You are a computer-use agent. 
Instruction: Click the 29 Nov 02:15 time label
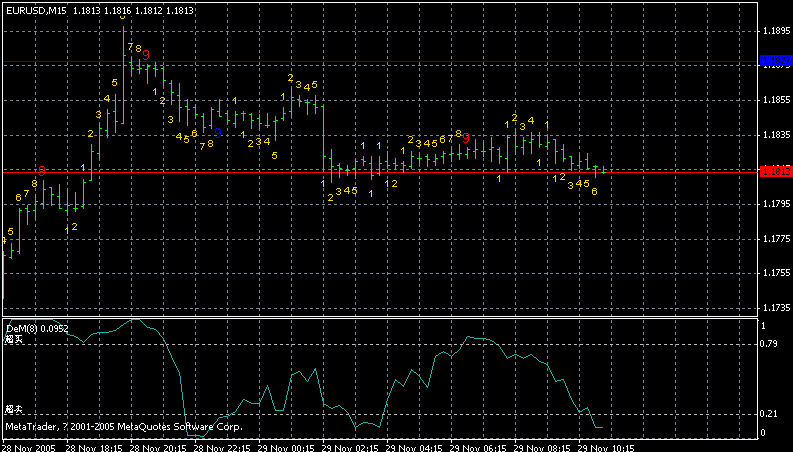[x=351, y=447]
